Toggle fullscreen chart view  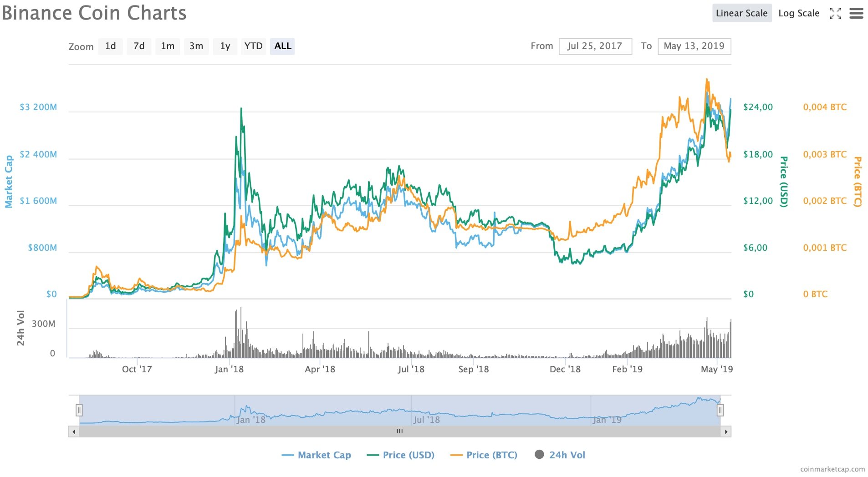[x=835, y=13]
